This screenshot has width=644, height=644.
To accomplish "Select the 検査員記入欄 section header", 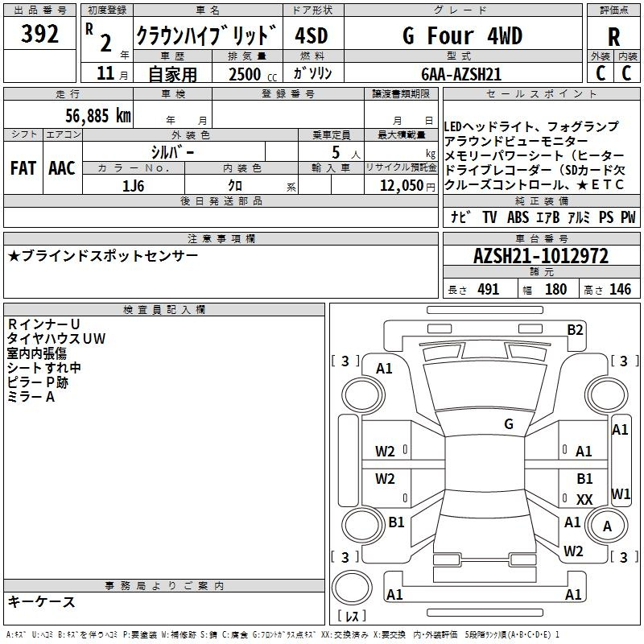I will click(164, 309).
